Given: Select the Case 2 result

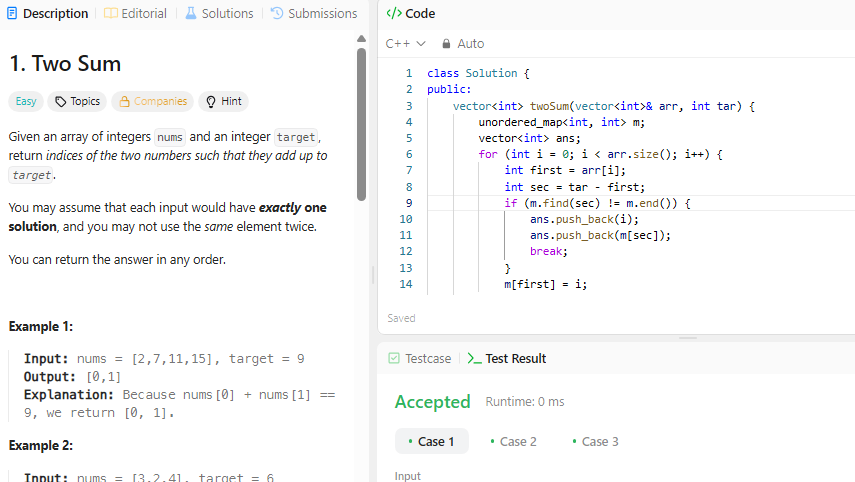Looking at the screenshot, I should (514, 441).
